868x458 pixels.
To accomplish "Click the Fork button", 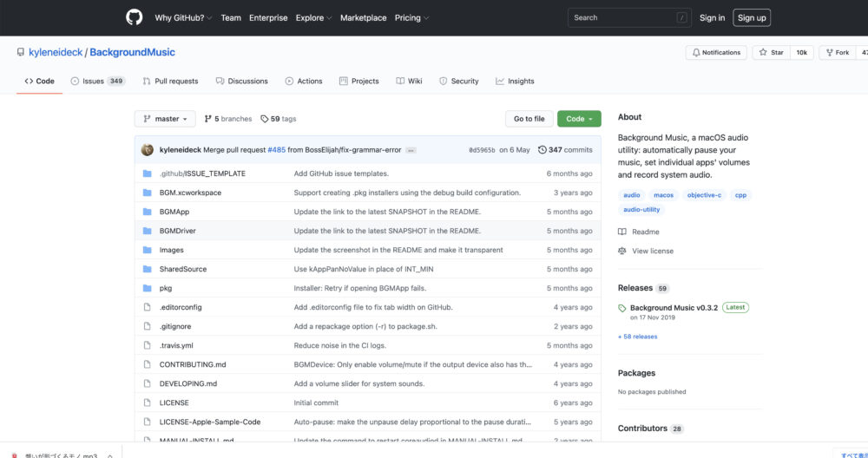I will point(838,53).
